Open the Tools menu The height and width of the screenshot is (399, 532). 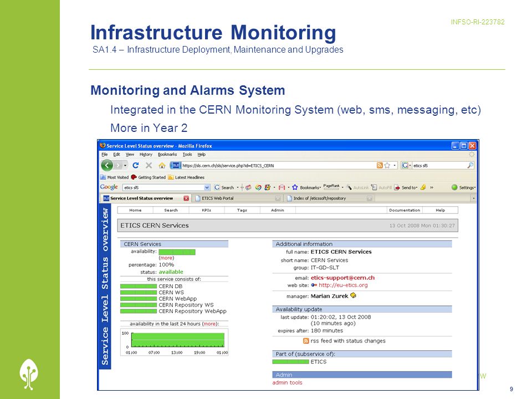pyautogui.click(x=187, y=155)
